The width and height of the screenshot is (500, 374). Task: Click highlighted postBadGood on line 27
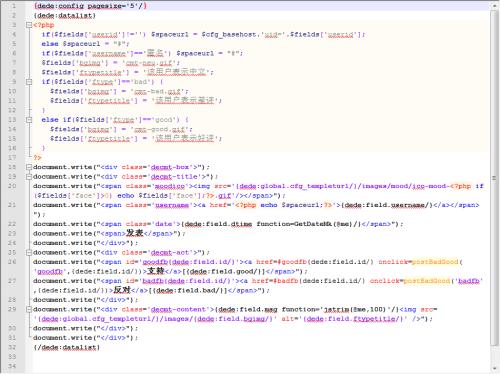[427, 281]
